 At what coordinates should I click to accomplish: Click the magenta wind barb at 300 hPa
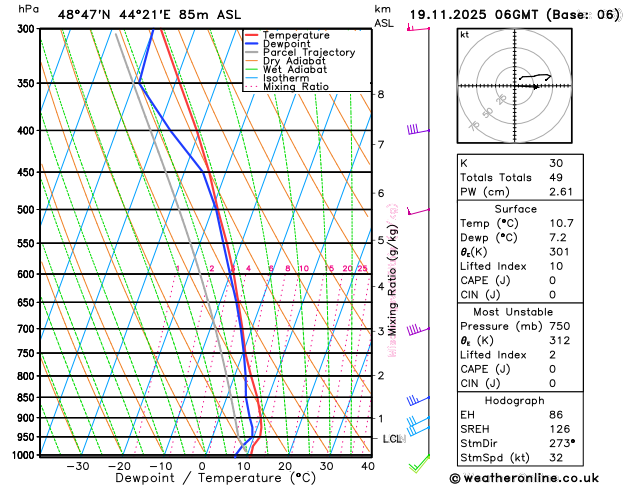[418, 28]
